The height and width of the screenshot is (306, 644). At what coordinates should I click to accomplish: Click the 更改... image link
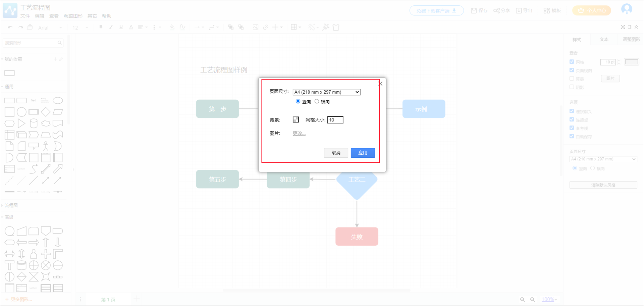[x=299, y=133]
